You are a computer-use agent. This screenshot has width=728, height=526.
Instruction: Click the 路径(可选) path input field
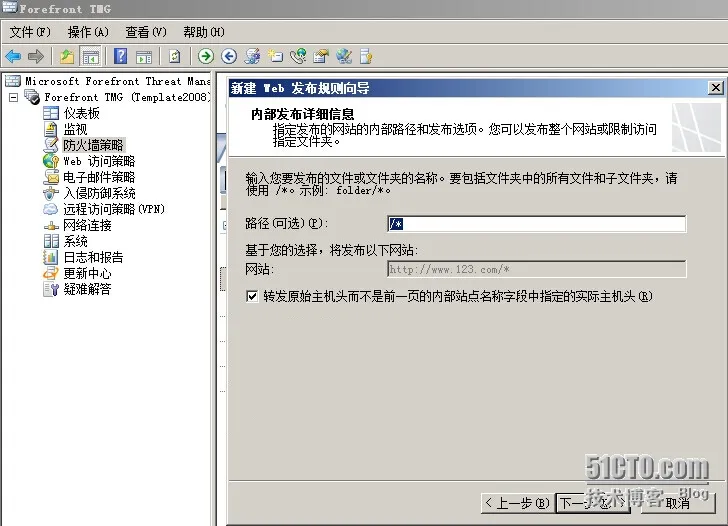pyautogui.click(x=536, y=224)
